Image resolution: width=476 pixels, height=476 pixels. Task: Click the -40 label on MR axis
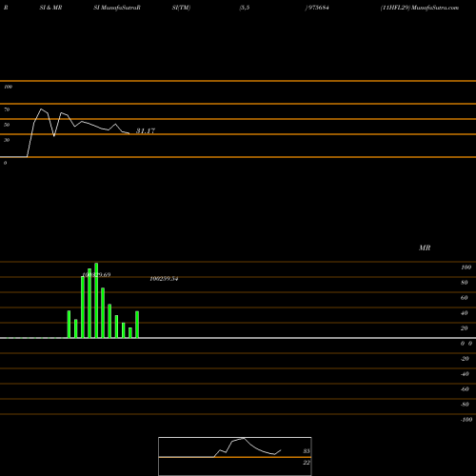point(465,374)
